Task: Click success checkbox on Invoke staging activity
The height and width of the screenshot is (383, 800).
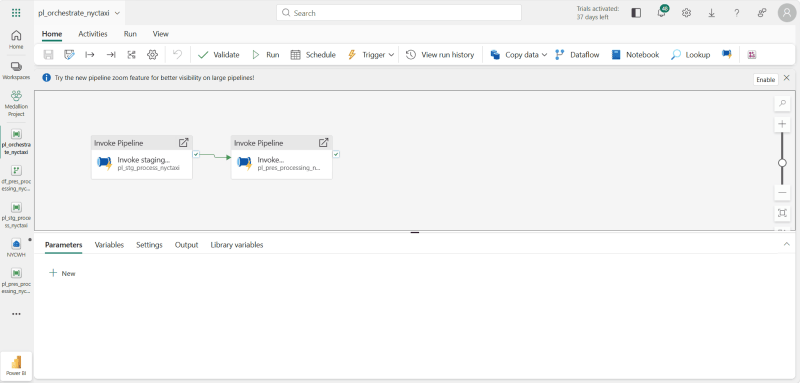Action: [196, 154]
